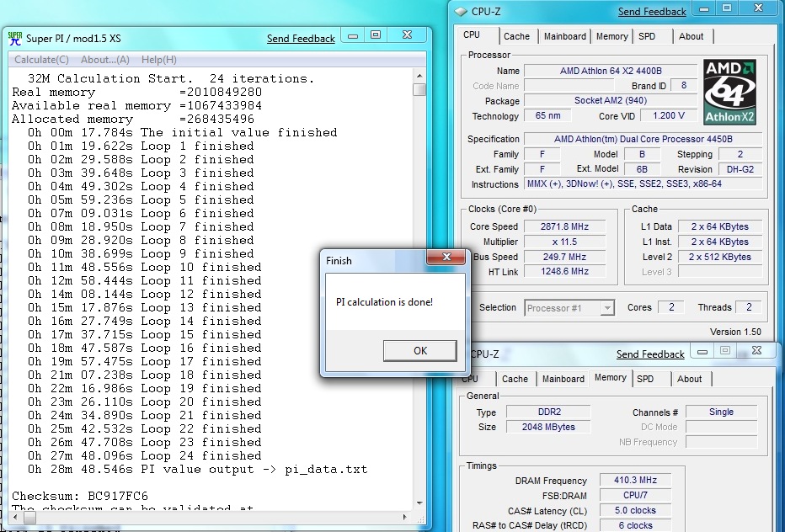Click the Version 1.50 label in CPU-Z
The image size is (785, 532).
(x=735, y=332)
